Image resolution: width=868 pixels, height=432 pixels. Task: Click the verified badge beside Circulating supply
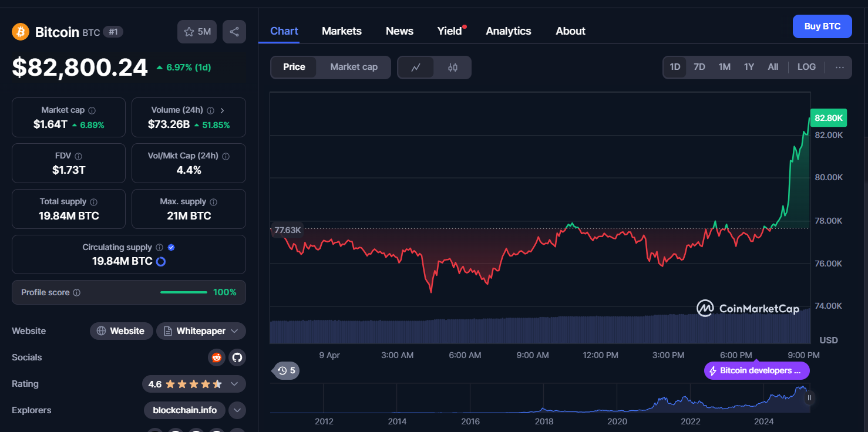click(x=171, y=248)
